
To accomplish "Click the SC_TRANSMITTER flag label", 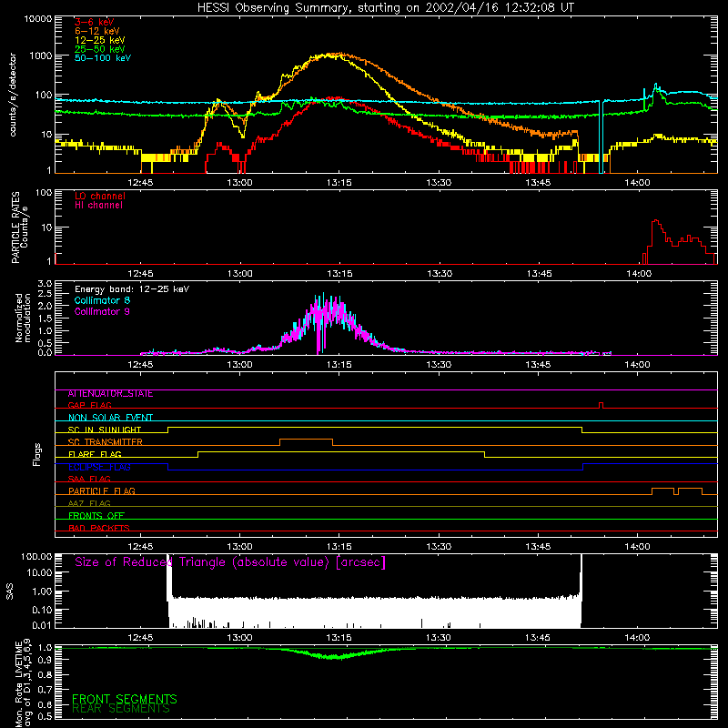I will [x=105, y=442].
